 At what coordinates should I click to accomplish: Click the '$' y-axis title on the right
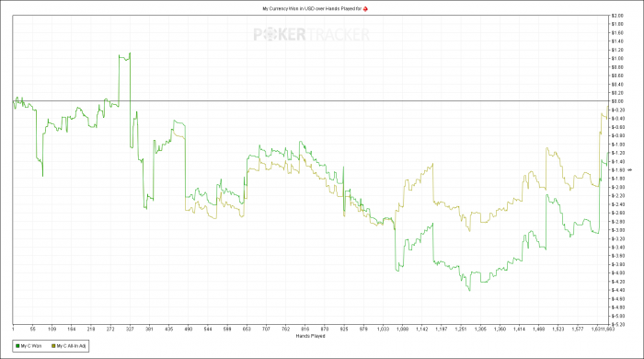click(630, 170)
